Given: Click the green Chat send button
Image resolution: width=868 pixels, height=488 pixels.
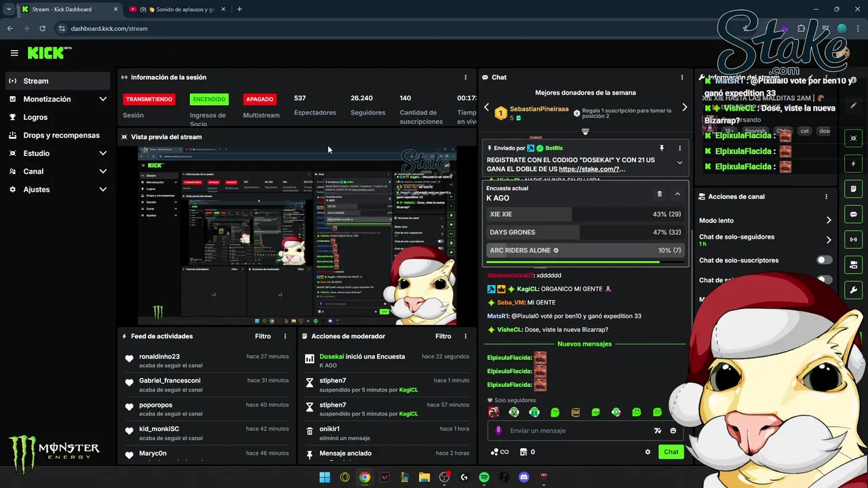Looking at the screenshot, I should point(671,452).
